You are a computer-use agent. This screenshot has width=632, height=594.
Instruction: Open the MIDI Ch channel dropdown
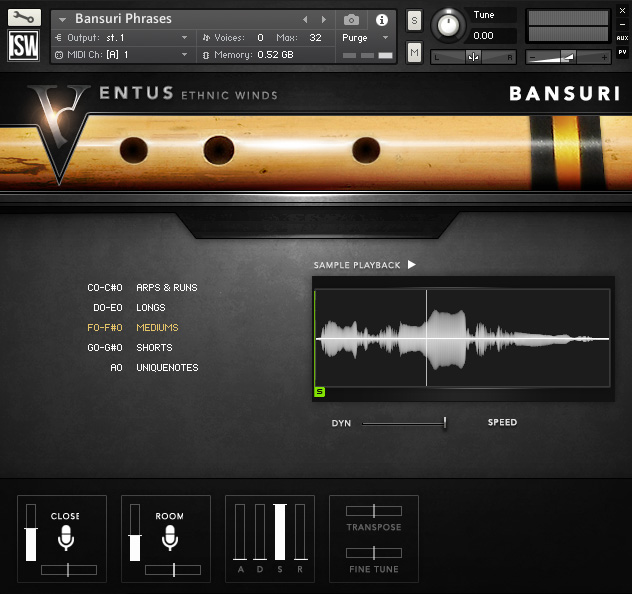pyautogui.click(x=185, y=54)
